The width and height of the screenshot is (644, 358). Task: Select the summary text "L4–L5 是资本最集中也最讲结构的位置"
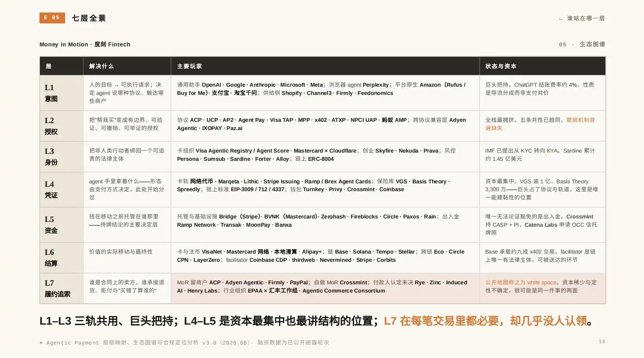[279, 321]
